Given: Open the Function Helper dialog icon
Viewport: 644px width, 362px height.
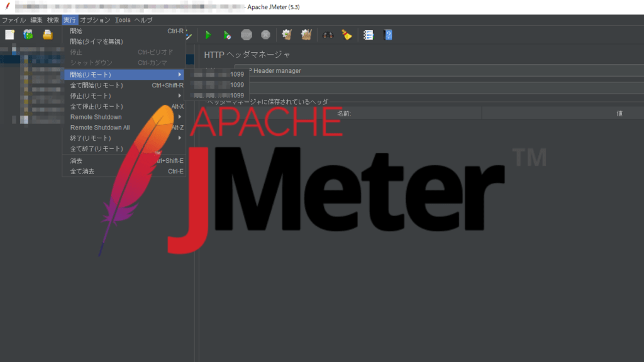Looking at the screenshot, I should tap(369, 35).
